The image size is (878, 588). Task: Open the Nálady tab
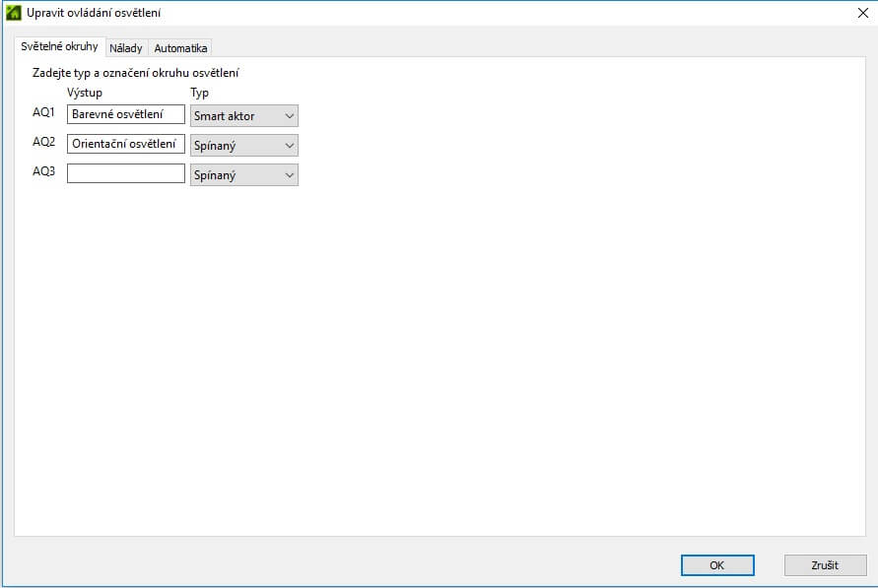pyautogui.click(x=126, y=48)
